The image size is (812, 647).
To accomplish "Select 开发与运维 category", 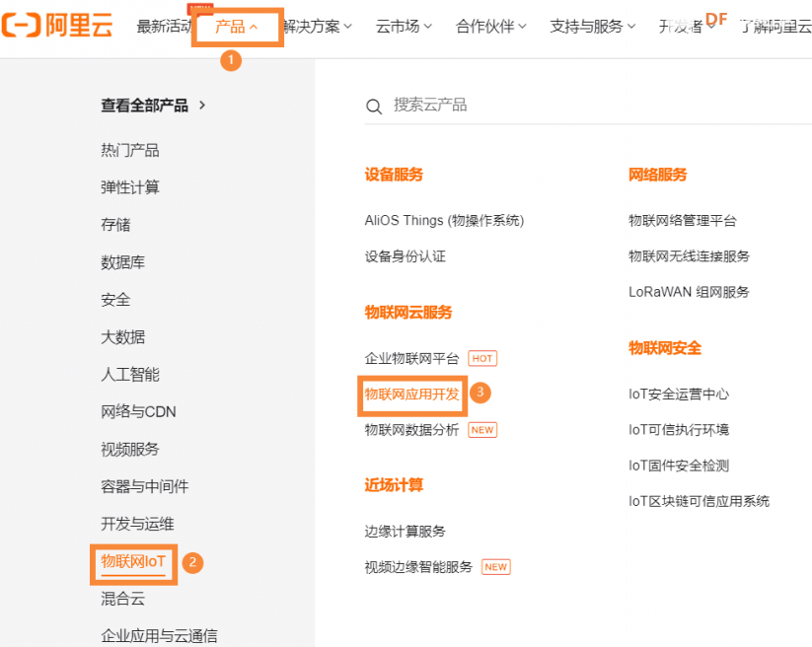I will [137, 524].
